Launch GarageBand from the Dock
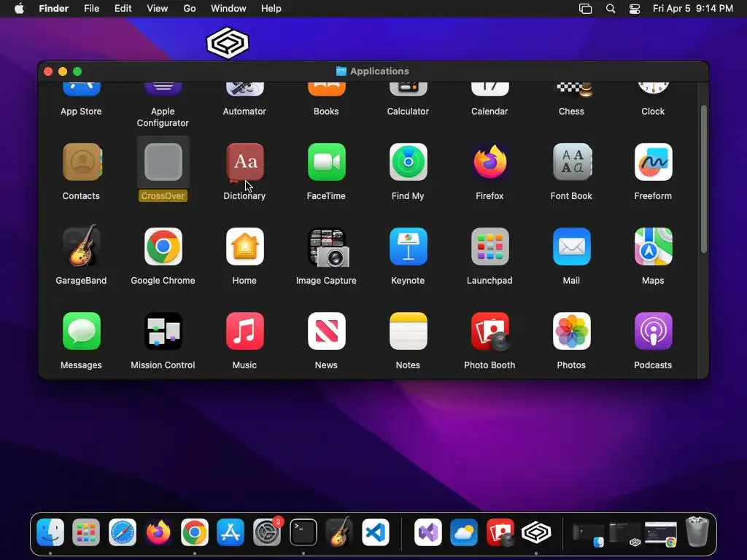Screen dimensions: 747x560 [339, 532]
